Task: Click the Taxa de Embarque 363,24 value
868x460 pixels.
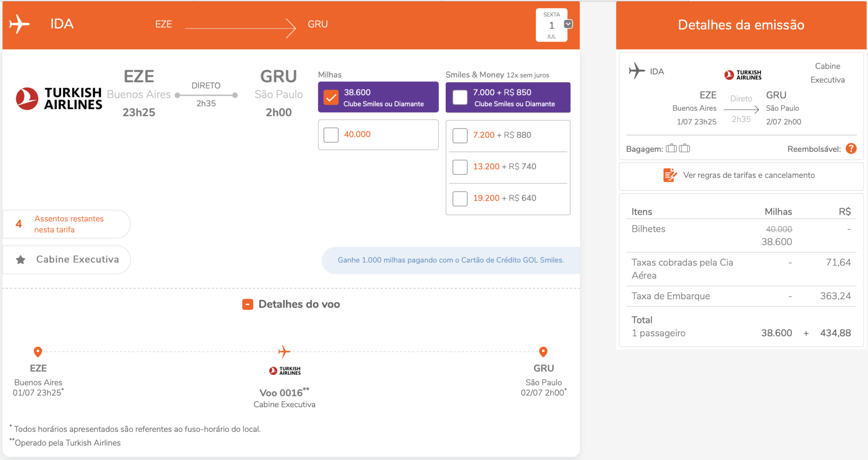Action: 835,296
